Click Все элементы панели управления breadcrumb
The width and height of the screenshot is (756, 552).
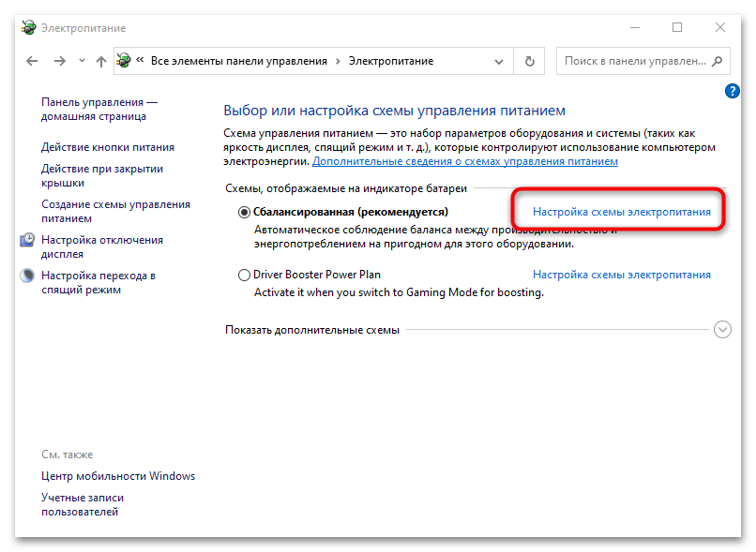point(238,61)
